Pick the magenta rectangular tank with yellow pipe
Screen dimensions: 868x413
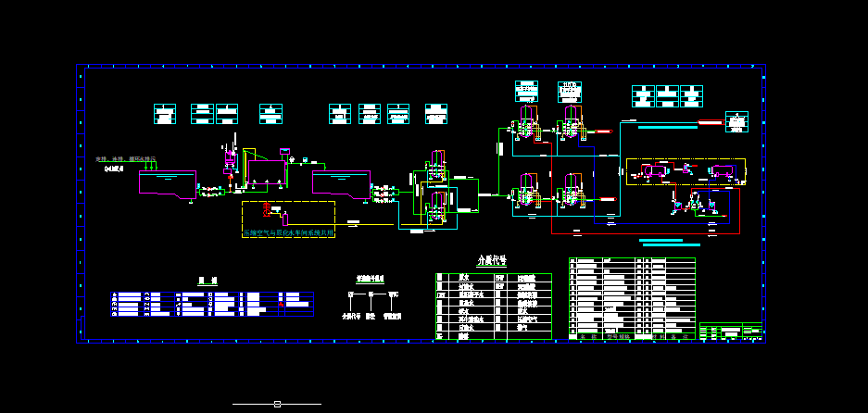267,172
